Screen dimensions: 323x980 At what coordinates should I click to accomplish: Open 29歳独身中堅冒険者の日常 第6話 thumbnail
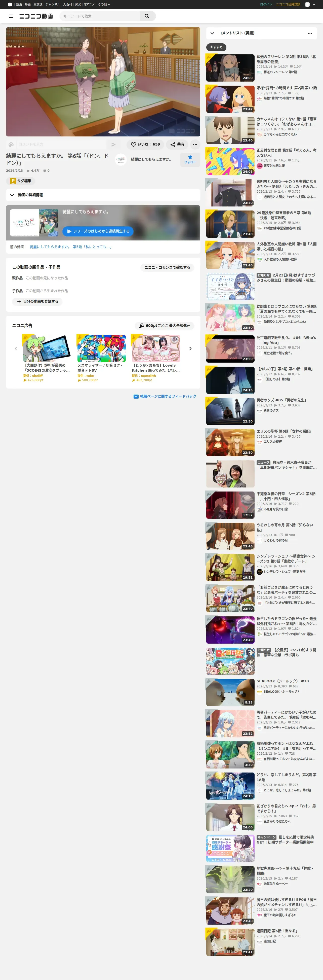[x=230, y=224]
